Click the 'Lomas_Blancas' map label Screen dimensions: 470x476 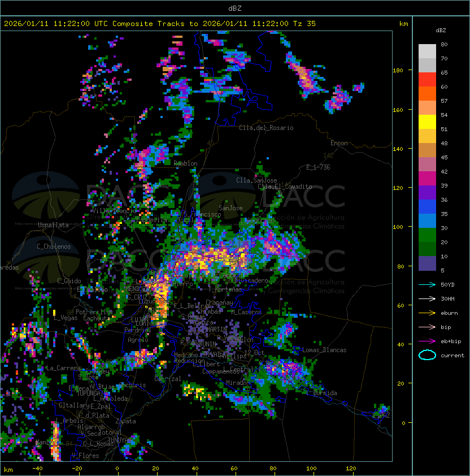324,350
